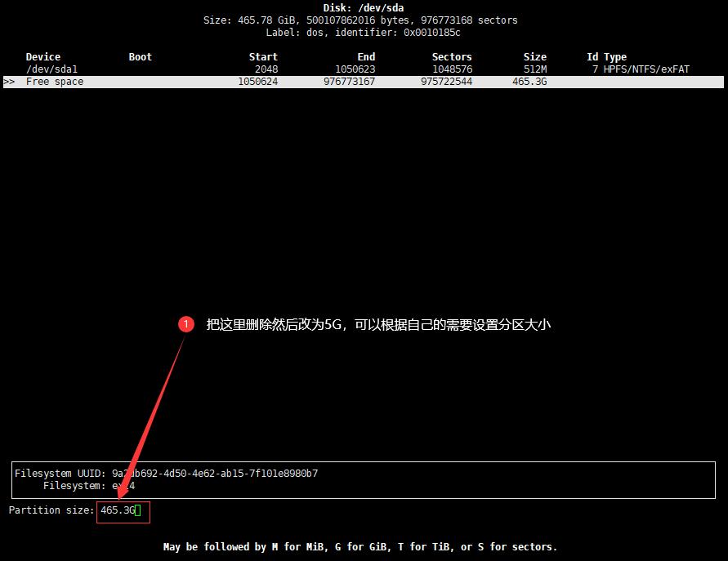Click the 465.3G value in the size field

point(116,511)
